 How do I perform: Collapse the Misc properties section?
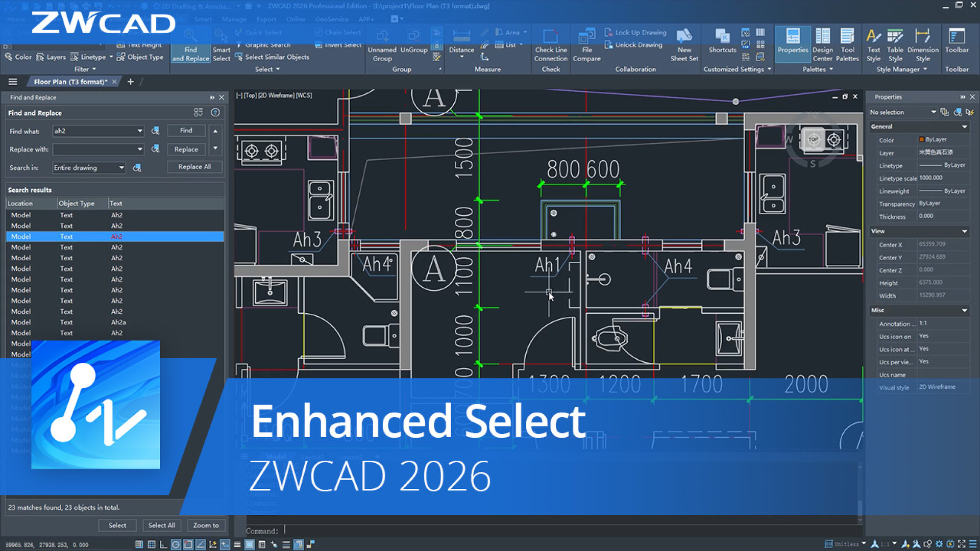pyautogui.click(x=965, y=310)
